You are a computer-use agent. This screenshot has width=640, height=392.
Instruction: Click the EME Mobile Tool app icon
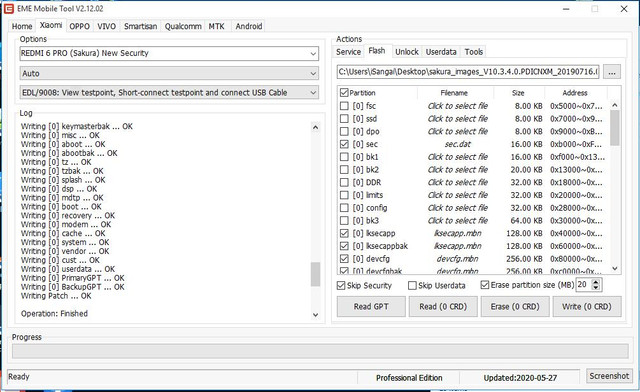[x=9, y=8]
